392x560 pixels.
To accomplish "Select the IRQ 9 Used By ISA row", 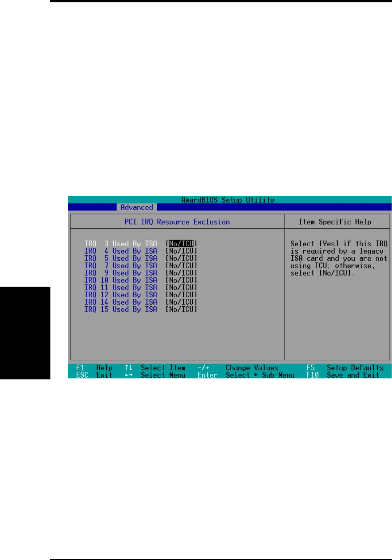I will 141,273.
